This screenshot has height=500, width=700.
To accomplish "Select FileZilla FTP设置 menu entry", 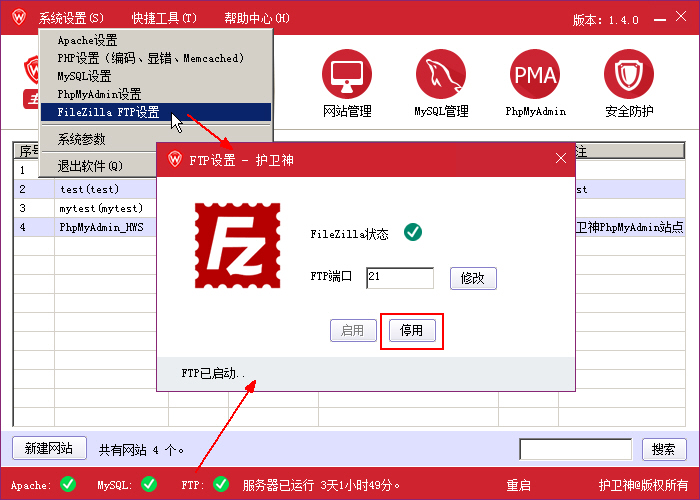I will (x=156, y=112).
